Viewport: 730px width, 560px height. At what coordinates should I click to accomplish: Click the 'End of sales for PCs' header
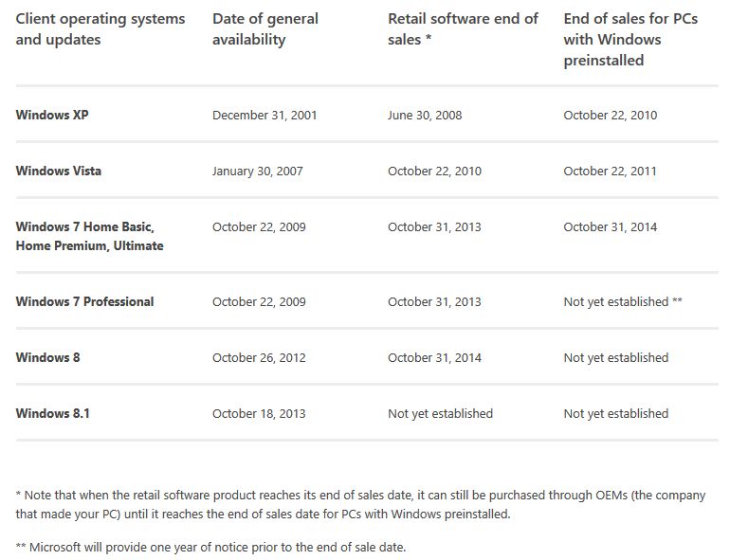tap(630, 40)
